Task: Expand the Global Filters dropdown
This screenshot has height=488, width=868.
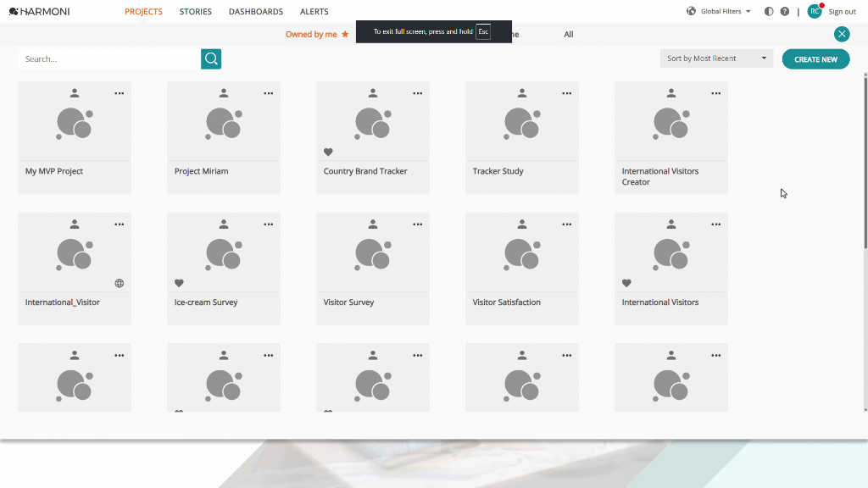Action: 719,11
